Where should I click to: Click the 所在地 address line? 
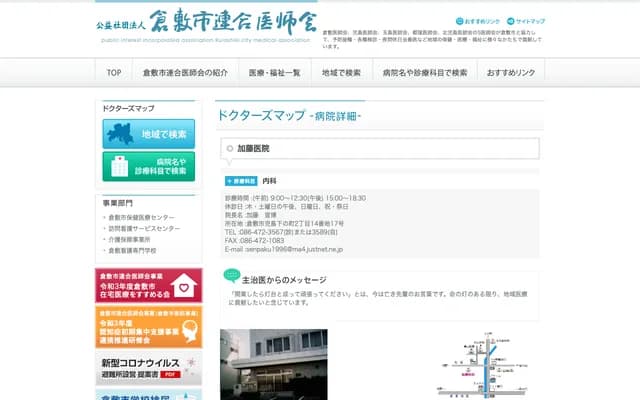pyautogui.click(x=284, y=224)
